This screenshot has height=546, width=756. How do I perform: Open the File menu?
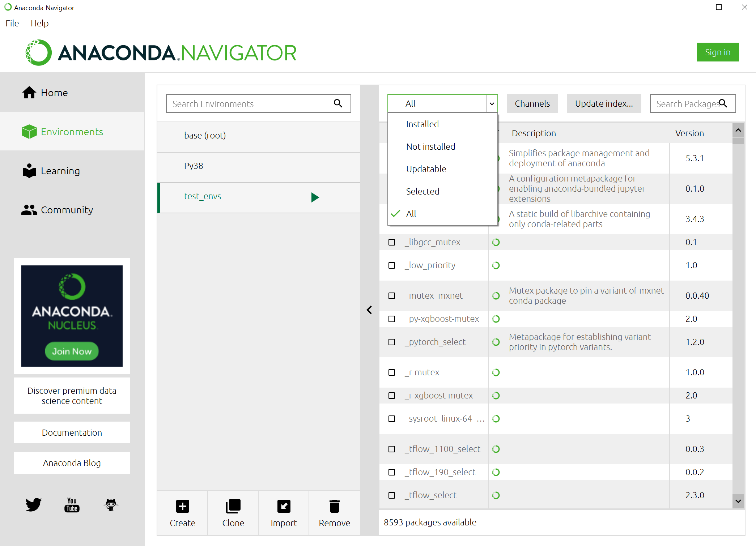12,23
